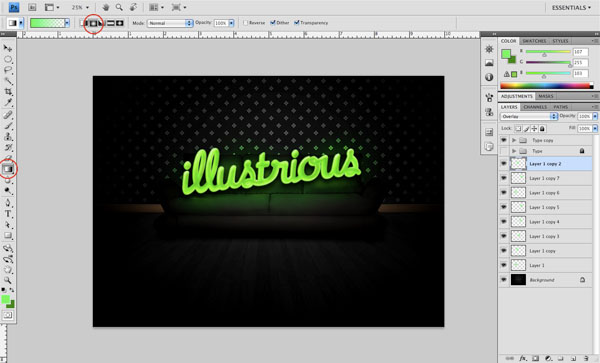The width and height of the screenshot is (600, 363).
Task: Click the foreground color swatch in toolbox
Action: [5, 300]
